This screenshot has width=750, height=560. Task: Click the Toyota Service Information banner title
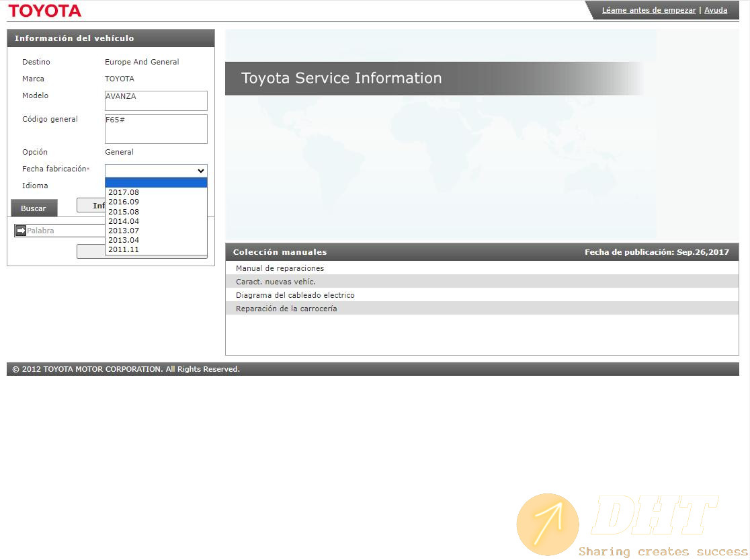pos(341,78)
